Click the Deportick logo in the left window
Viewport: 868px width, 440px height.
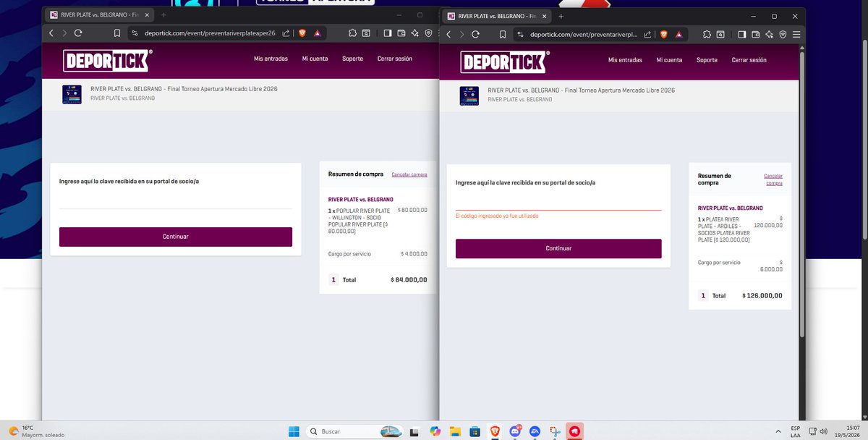click(x=106, y=61)
